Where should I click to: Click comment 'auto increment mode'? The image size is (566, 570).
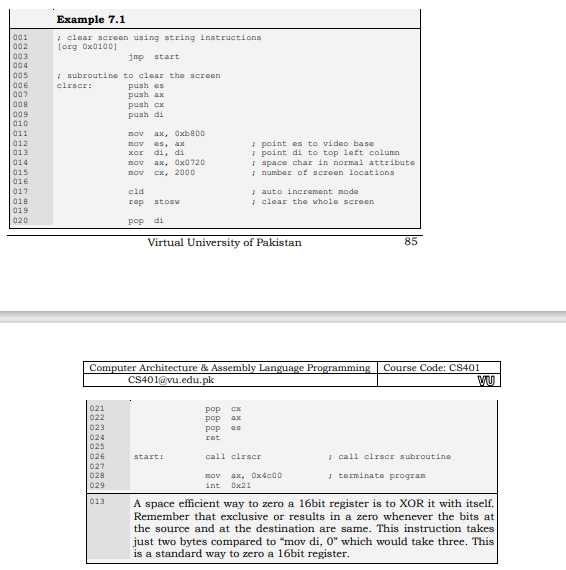click(x=305, y=192)
